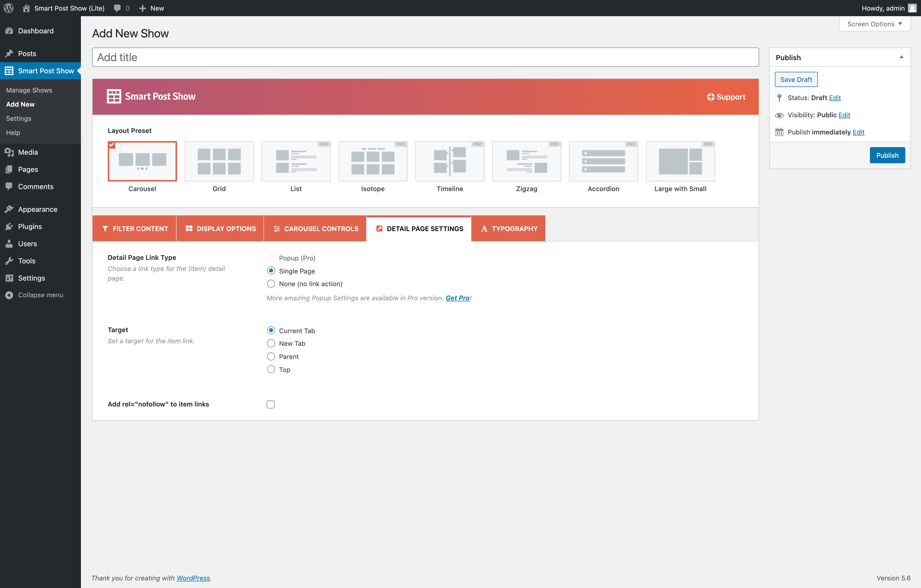
Task: Click the Tools wrench icon
Action: (9, 261)
